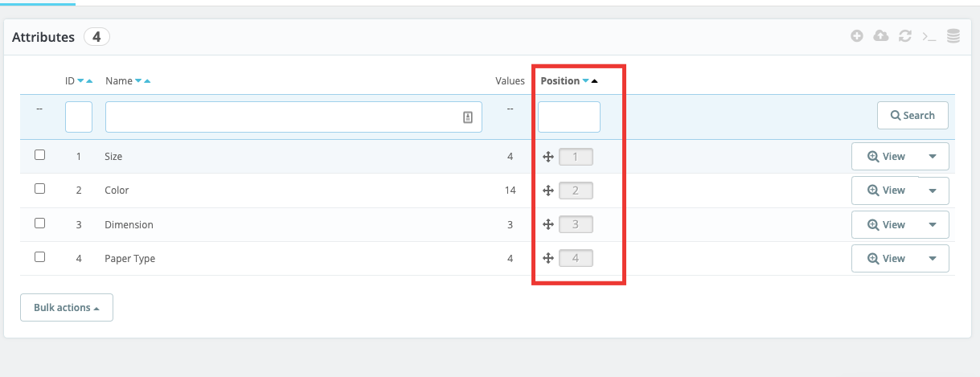Open the Bulk actions dropdown
This screenshot has height=377, width=980.
point(67,307)
